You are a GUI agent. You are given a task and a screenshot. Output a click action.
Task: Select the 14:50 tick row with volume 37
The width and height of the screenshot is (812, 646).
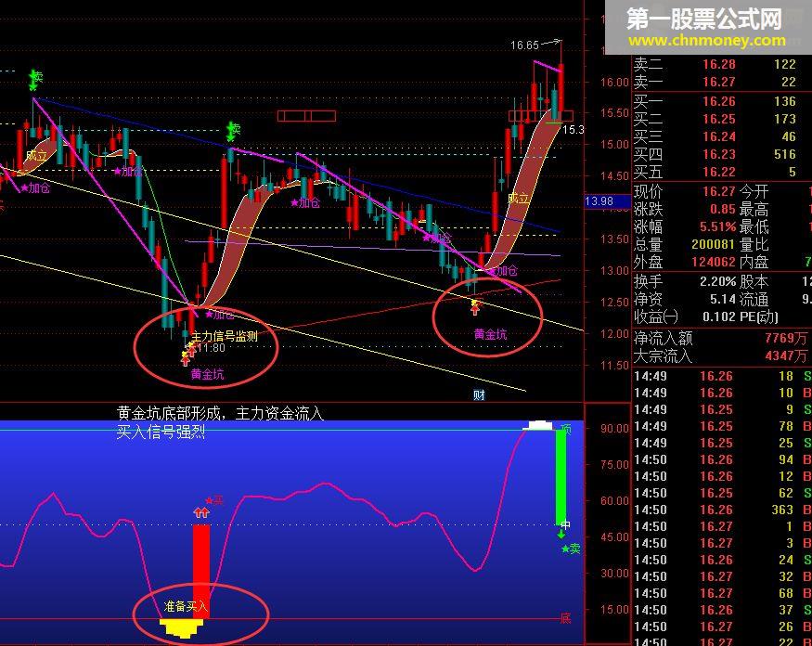point(722,610)
